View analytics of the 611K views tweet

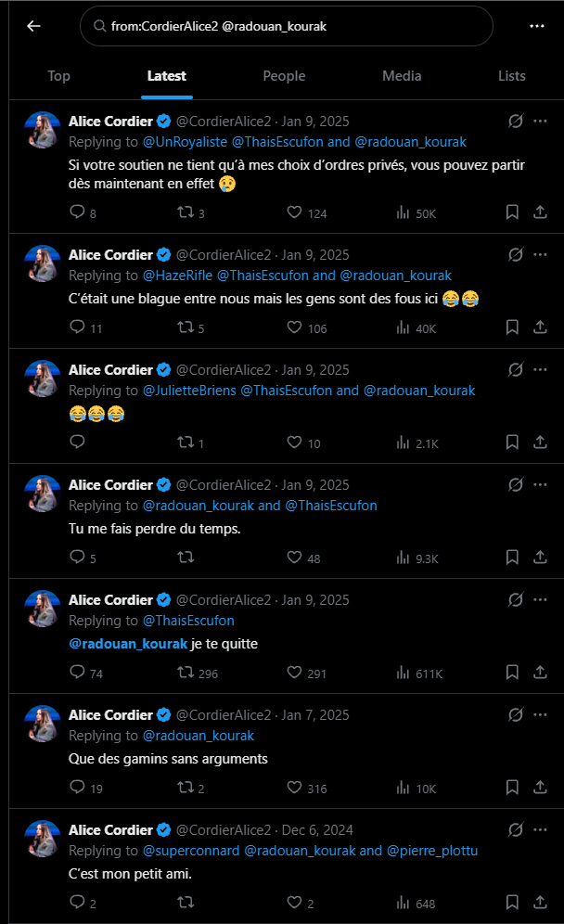pyautogui.click(x=403, y=673)
